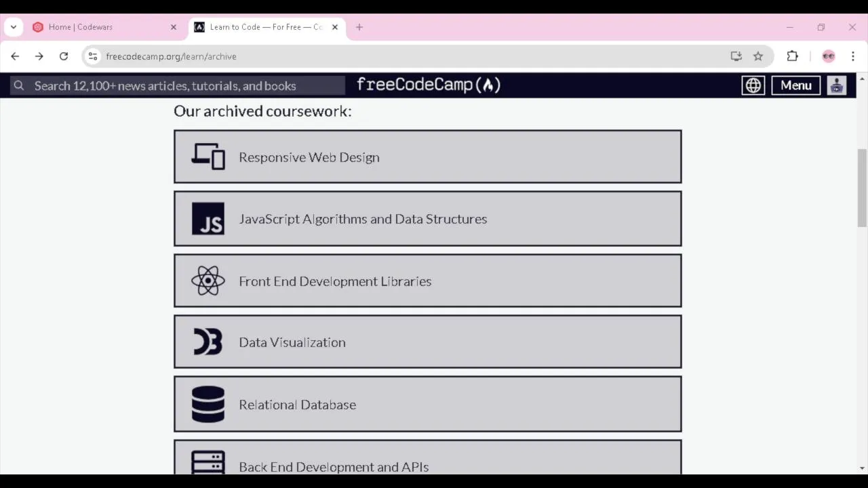Click the 'Our archived coursework:' heading
868x488 pixels.
(x=262, y=111)
